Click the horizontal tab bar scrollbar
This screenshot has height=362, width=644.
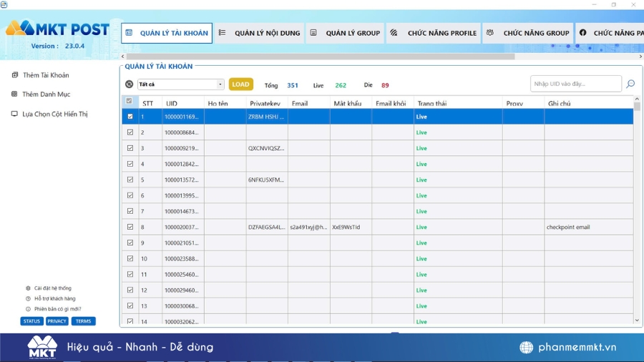tap(321, 57)
